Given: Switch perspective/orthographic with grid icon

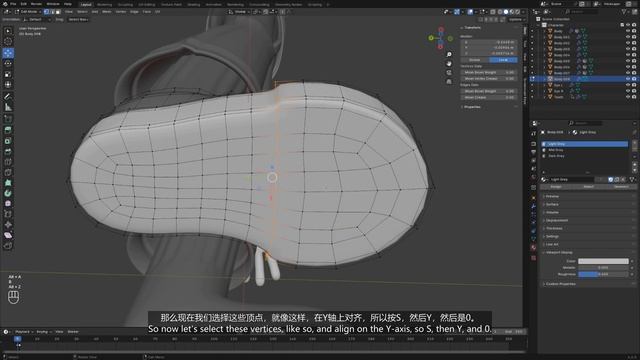Looking at the screenshot, I should [449, 82].
